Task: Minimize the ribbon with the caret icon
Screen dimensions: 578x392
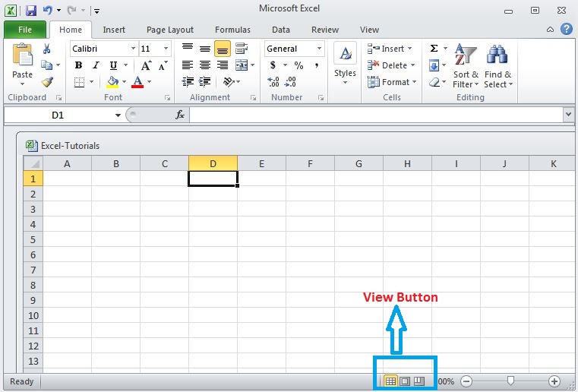Action: pyautogui.click(x=550, y=30)
